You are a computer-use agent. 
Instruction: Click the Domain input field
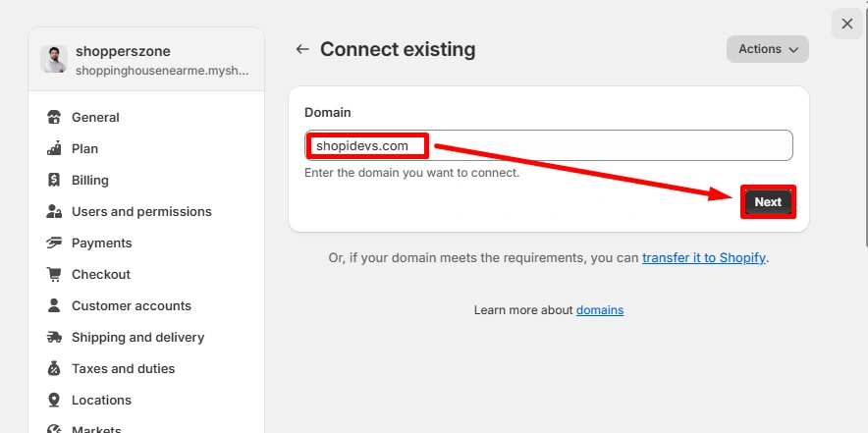549,145
